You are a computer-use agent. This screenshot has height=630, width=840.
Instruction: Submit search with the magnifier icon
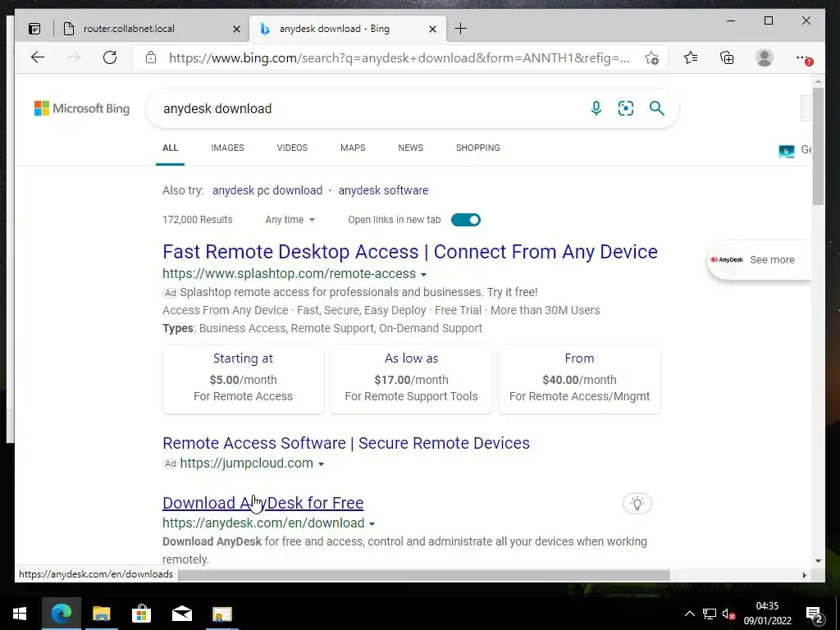pos(657,108)
